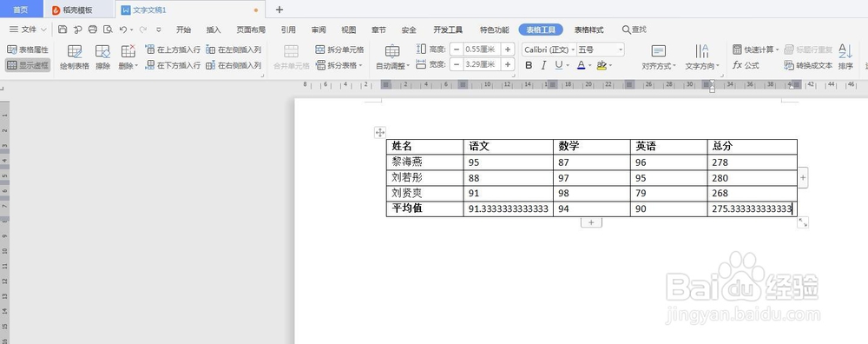Image resolution: width=868 pixels, height=344 pixels.
Task: Toggle 显示虚框 show gridlines
Action: click(x=28, y=65)
